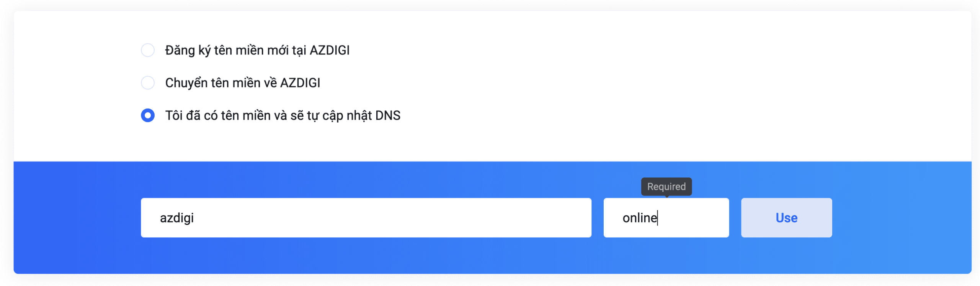Viewport: 980px width, 286px height.
Task: Choose the option to transfer a domain
Action: click(148, 83)
